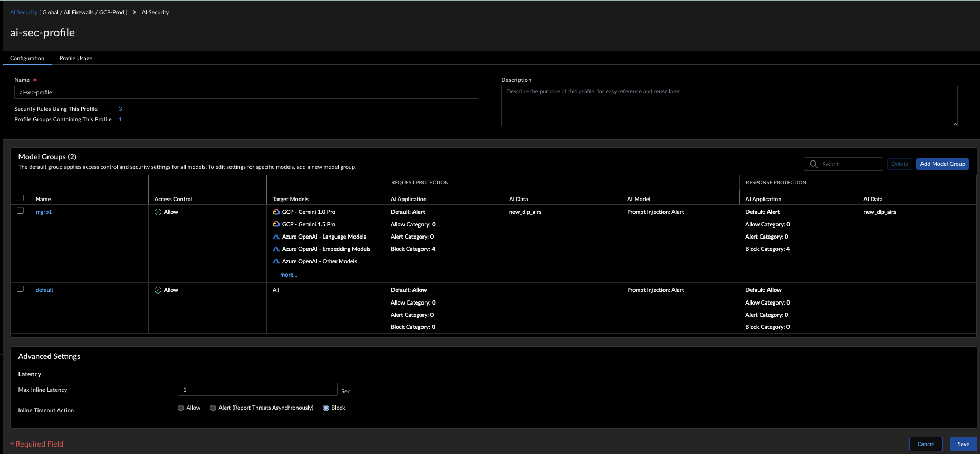The image size is (980, 454).
Task: Open the Configuration tab
Action: [x=27, y=58]
